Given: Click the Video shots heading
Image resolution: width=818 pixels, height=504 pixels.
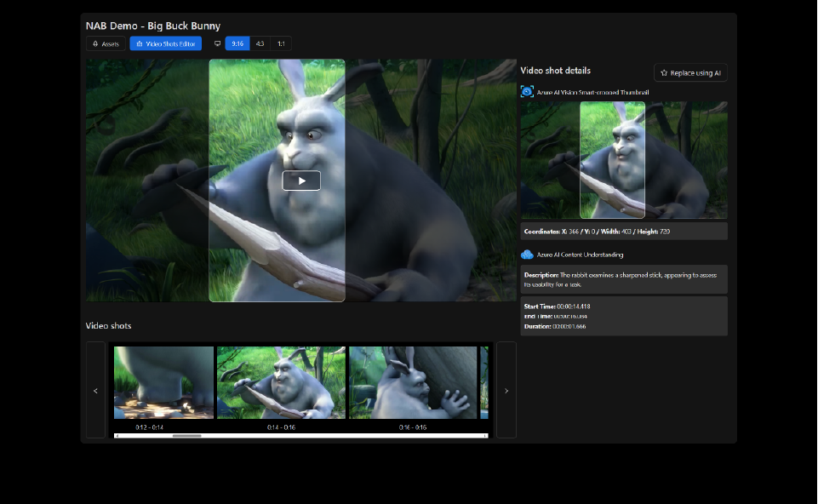Looking at the screenshot, I should (x=108, y=325).
